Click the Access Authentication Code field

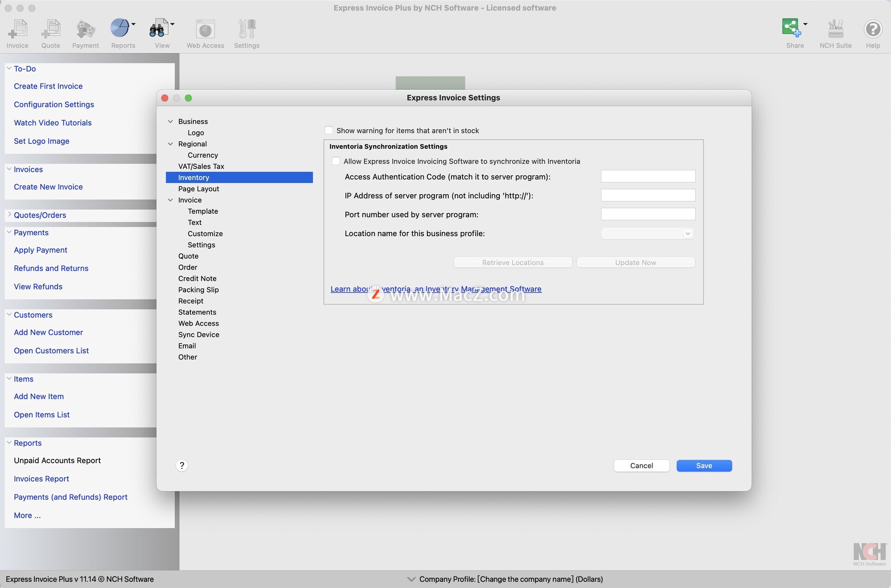[x=648, y=176]
